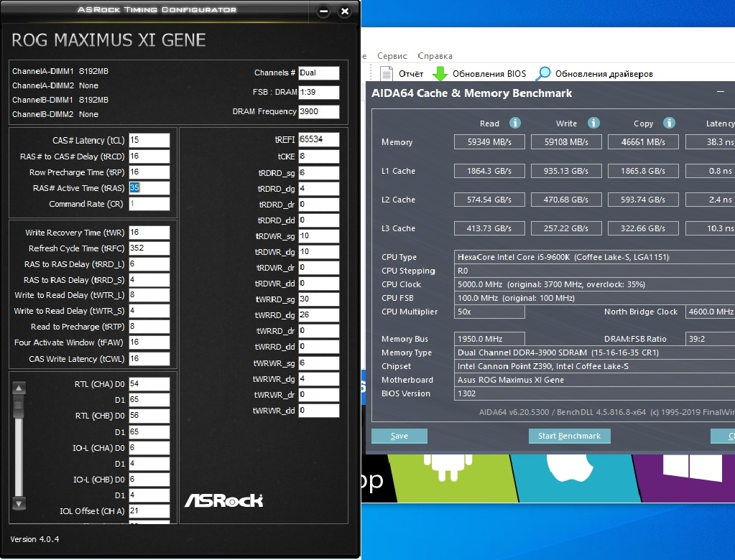Click the Memory Type DDR4-3900 field
The image size is (735, 560).
[x=594, y=353]
